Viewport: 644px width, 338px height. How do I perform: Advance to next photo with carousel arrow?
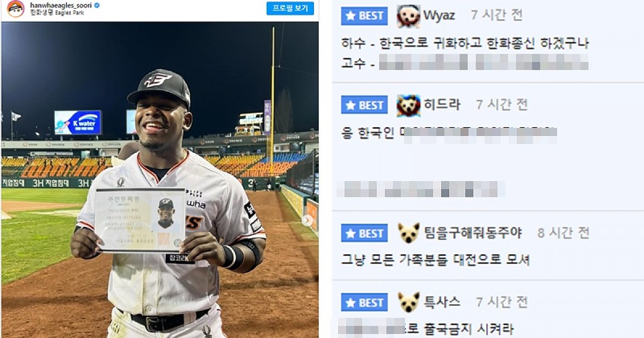[x=308, y=219]
